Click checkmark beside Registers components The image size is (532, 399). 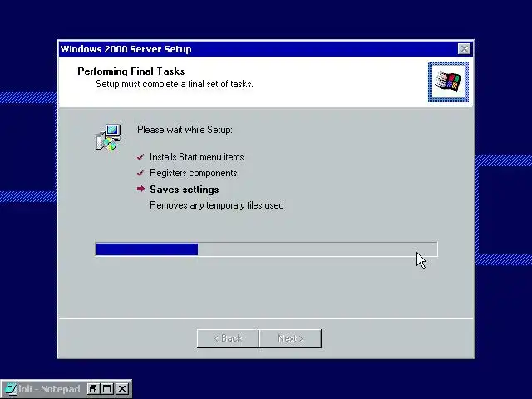click(140, 173)
